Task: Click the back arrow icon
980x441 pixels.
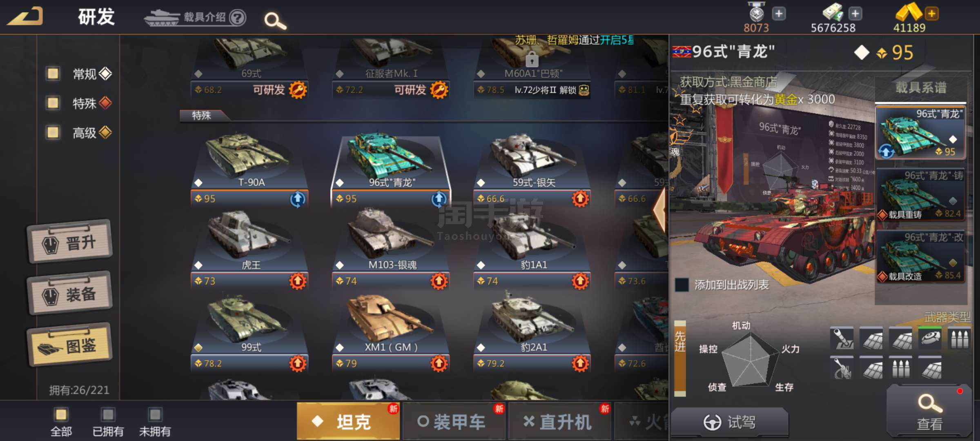Action: click(25, 17)
